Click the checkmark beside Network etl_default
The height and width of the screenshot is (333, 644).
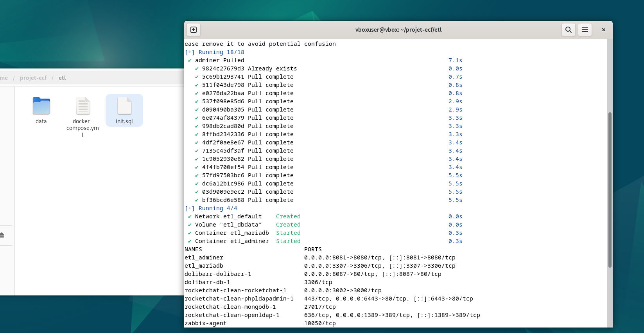[190, 216]
